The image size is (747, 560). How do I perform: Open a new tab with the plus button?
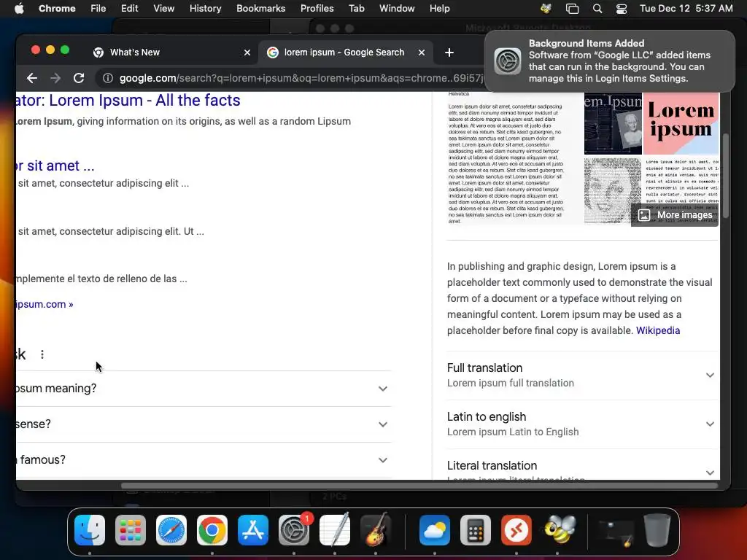[449, 52]
